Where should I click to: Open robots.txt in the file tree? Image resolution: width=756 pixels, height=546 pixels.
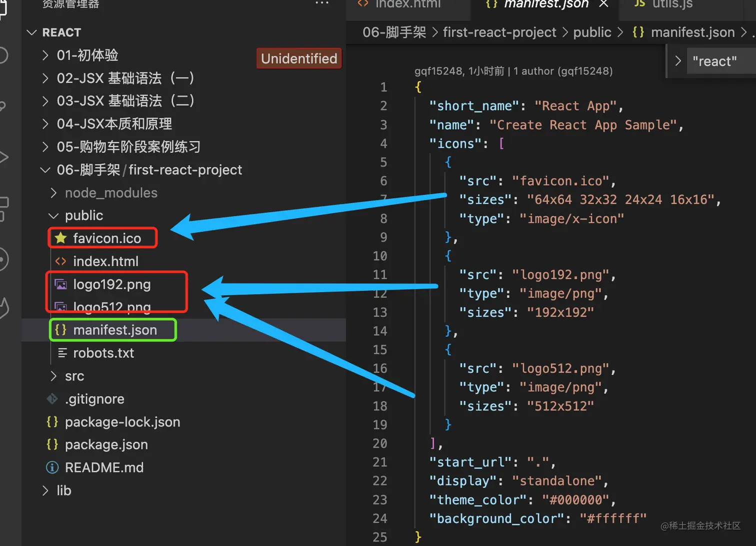(x=103, y=353)
